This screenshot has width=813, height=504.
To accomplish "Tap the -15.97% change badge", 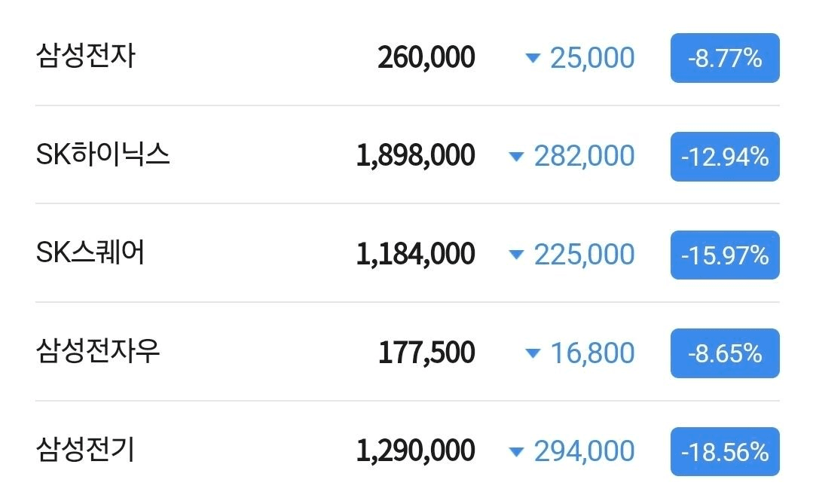I will (x=725, y=255).
